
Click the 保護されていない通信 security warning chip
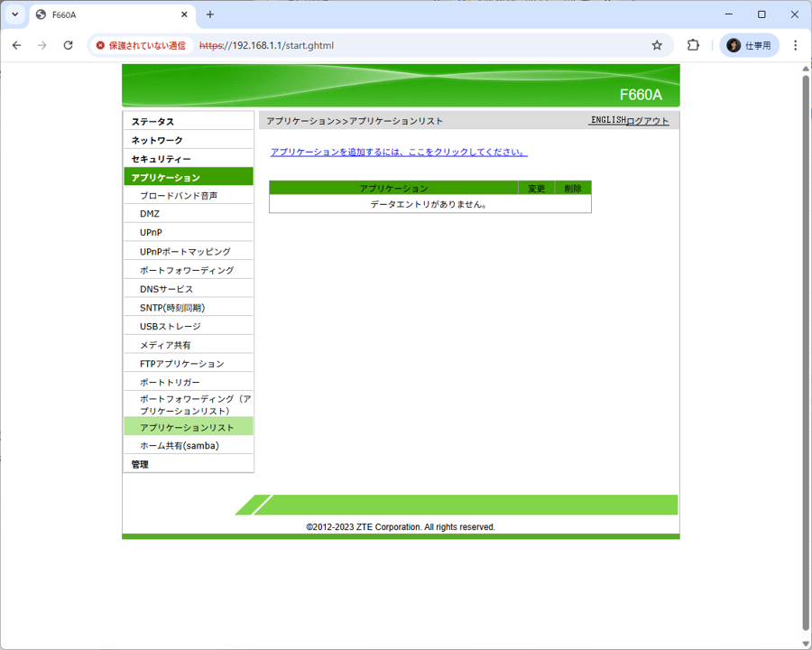tap(141, 45)
